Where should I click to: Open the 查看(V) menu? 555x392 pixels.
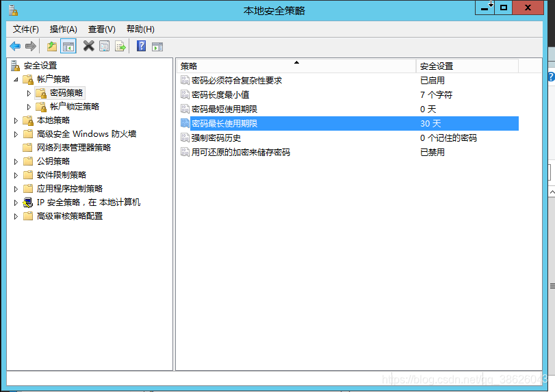tap(101, 29)
